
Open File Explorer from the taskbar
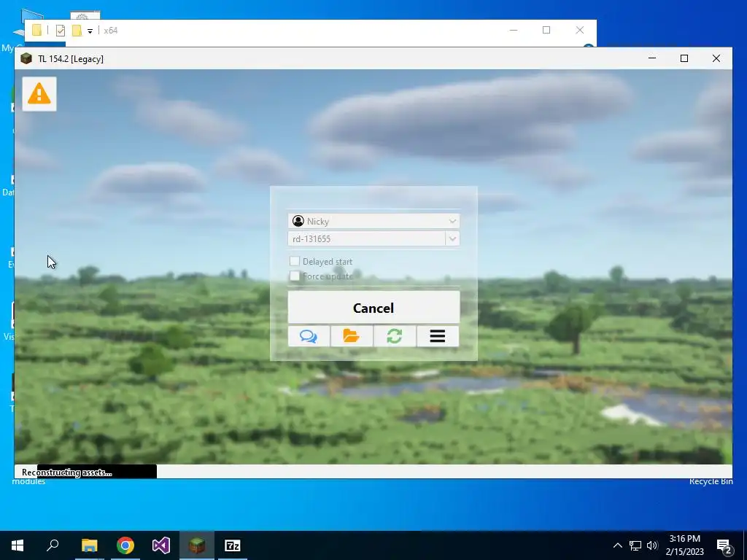[89, 545]
